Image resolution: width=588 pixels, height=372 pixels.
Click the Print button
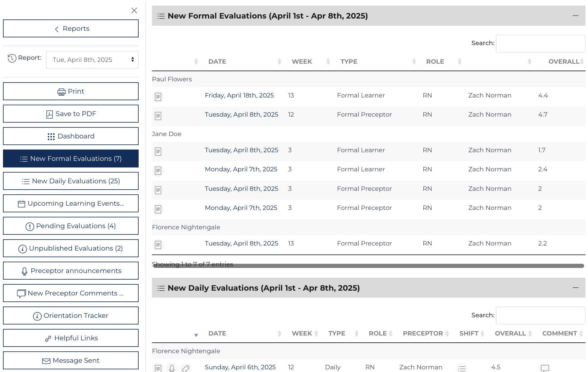[x=71, y=91]
